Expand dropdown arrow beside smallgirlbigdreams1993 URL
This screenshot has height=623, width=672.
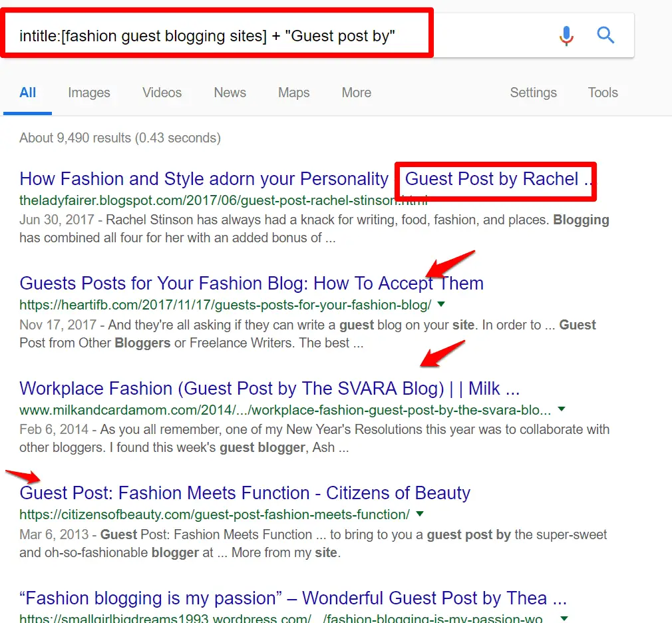pyautogui.click(x=564, y=618)
